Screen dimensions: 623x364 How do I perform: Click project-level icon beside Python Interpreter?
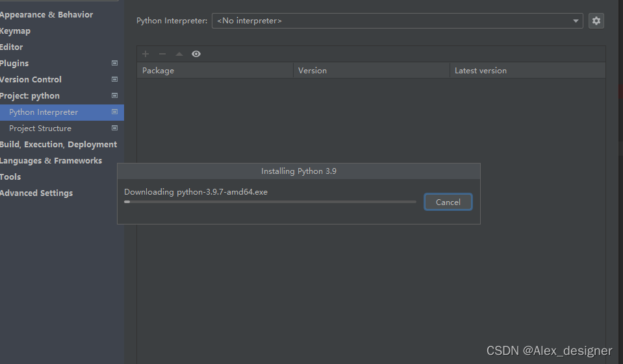(x=114, y=112)
